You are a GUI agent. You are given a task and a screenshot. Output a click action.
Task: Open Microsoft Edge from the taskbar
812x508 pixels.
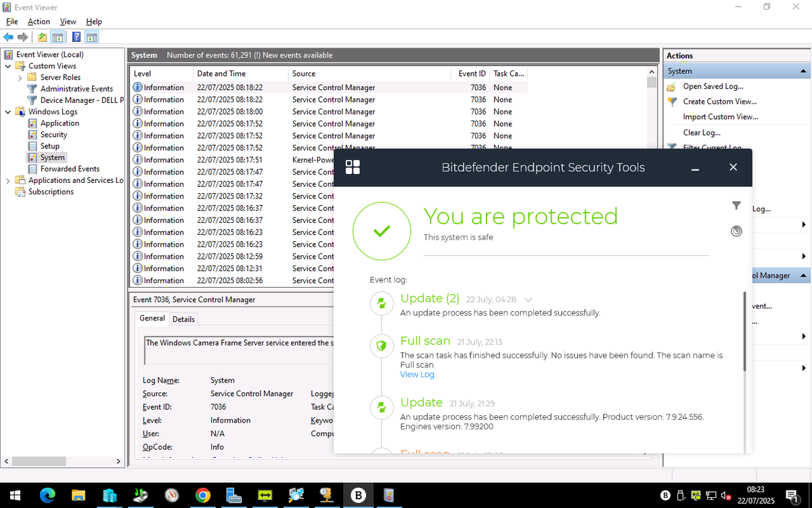pyautogui.click(x=47, y=496)
